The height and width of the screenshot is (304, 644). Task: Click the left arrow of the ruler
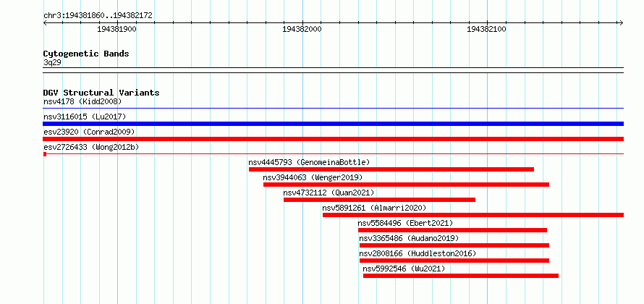46,23
